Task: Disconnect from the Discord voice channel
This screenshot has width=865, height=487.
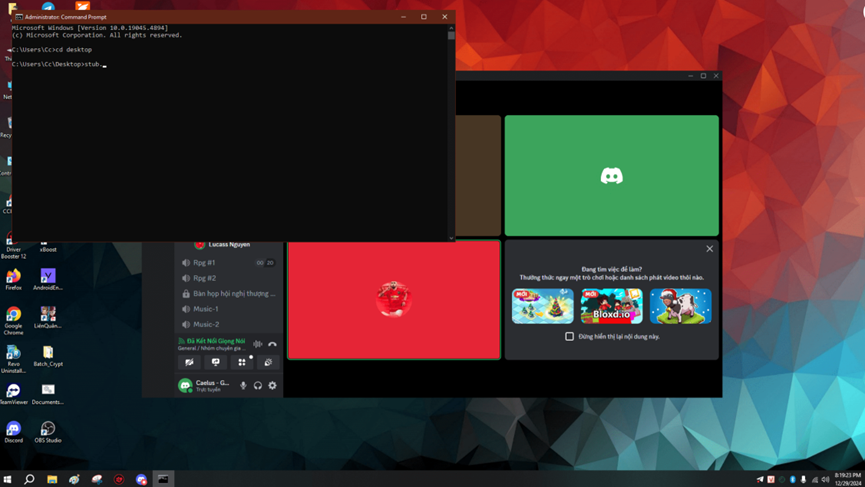Action: pos(272,344)
